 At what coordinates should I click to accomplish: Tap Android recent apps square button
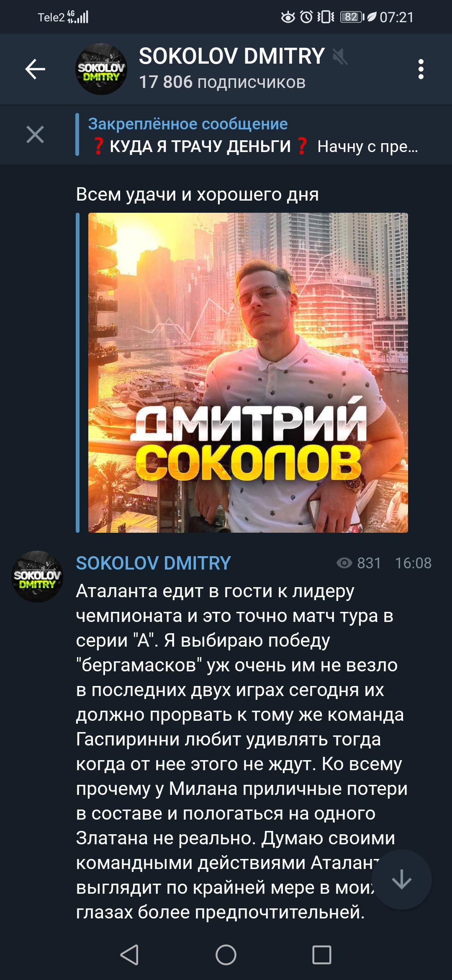[322, 955]
